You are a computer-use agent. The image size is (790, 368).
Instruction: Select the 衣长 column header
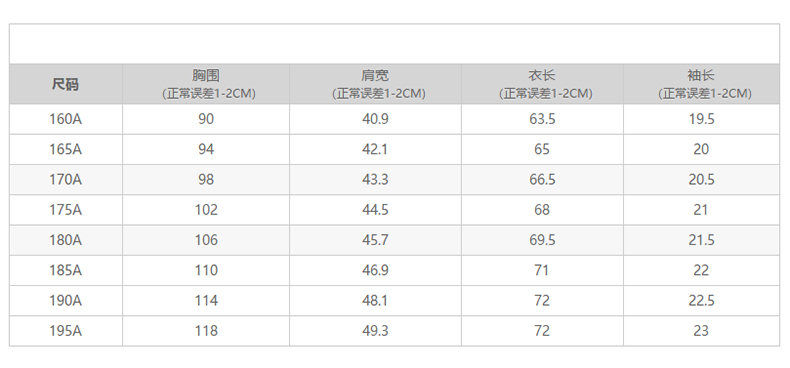pos(542,84)
